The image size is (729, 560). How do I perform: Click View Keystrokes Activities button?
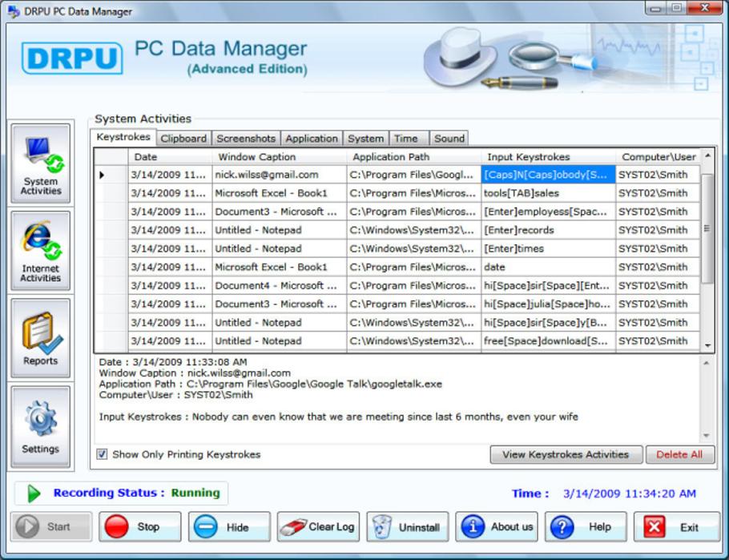pyautogui.click(x=566, y=454)
